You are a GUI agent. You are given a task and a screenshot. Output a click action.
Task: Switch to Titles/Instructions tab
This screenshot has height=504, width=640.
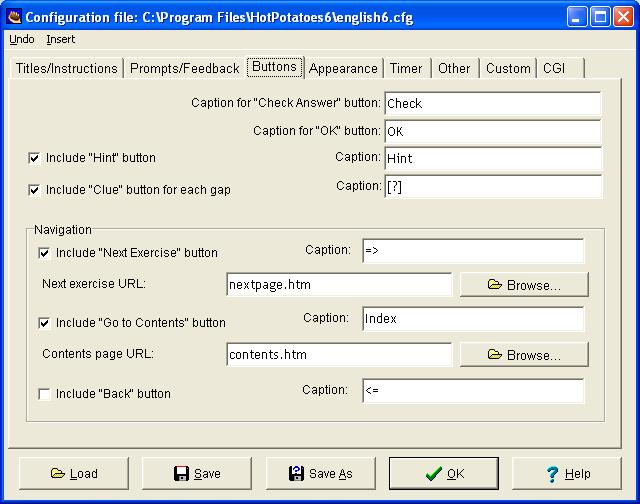[67, 68]
